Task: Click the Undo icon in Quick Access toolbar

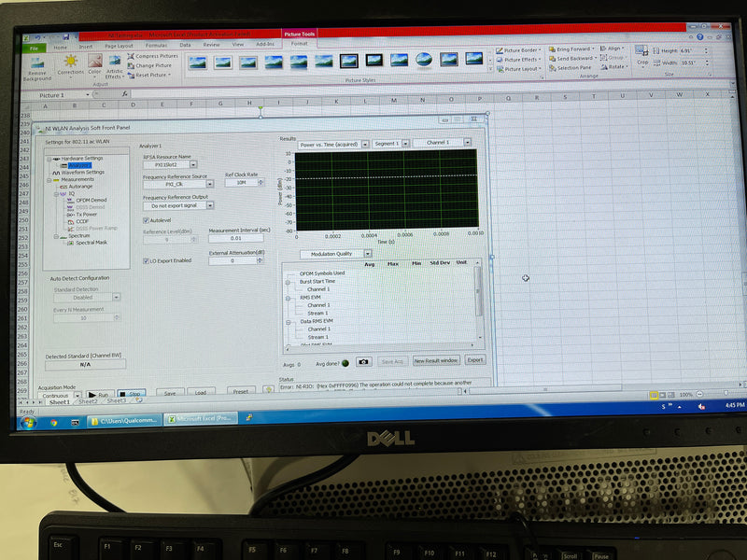Action: click(37, 37)
